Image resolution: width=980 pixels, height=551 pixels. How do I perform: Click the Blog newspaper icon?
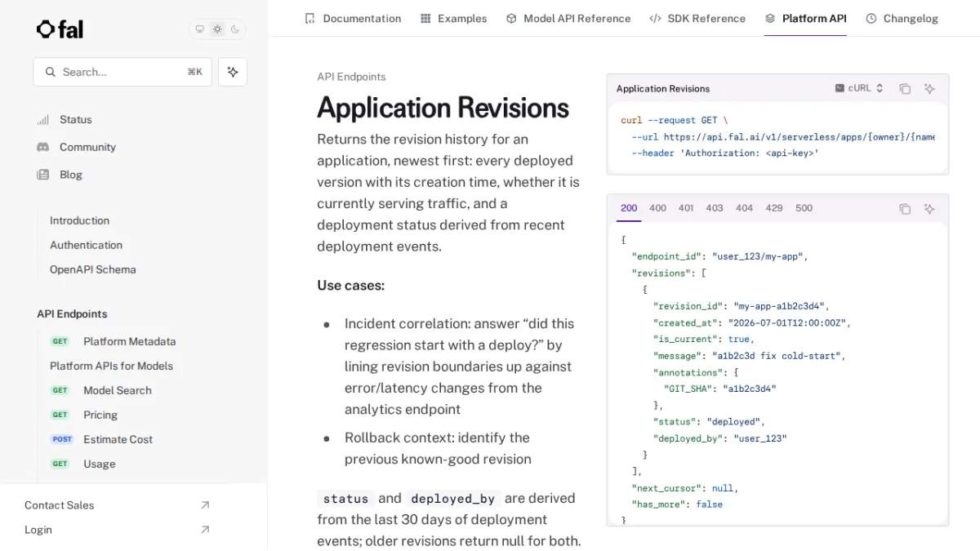click(43, 175)
